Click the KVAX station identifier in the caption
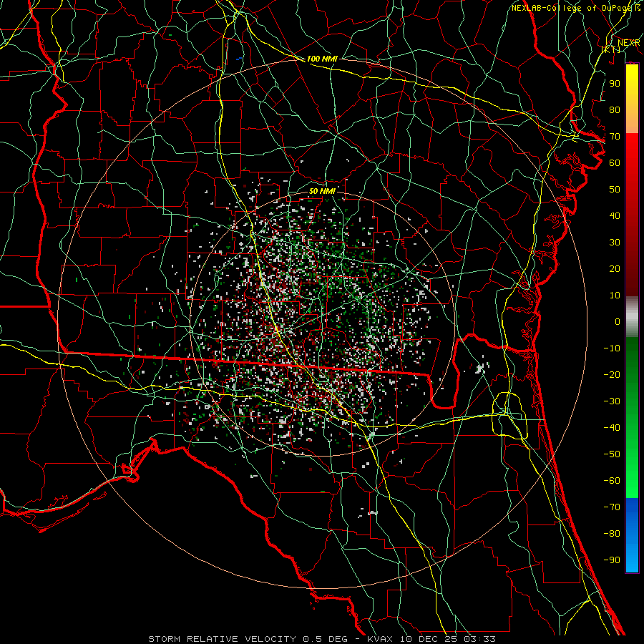Image resolution: width=644 pixels, height=644 pixels. [381, 639]
